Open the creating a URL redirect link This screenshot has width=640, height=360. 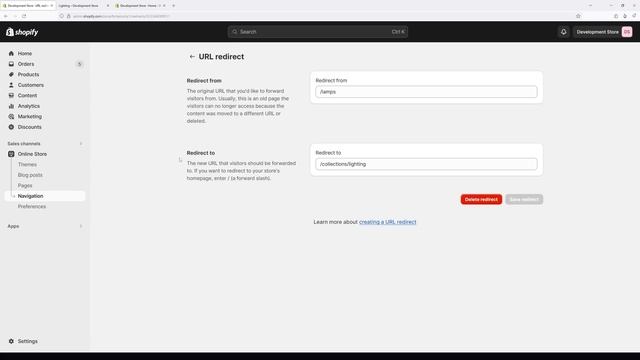[387, 222]
